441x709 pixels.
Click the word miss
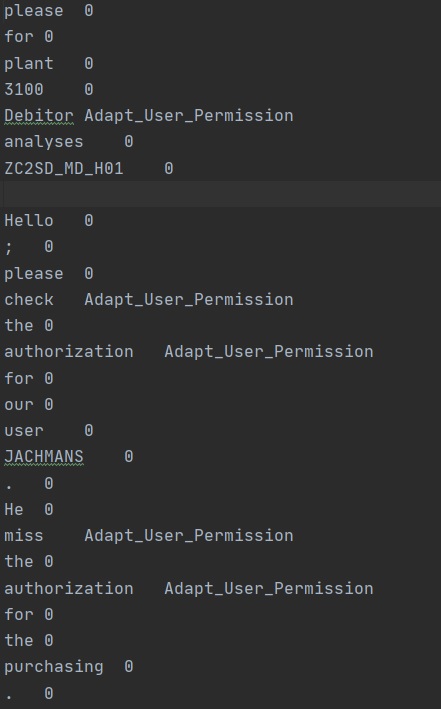tap(24, 536)
